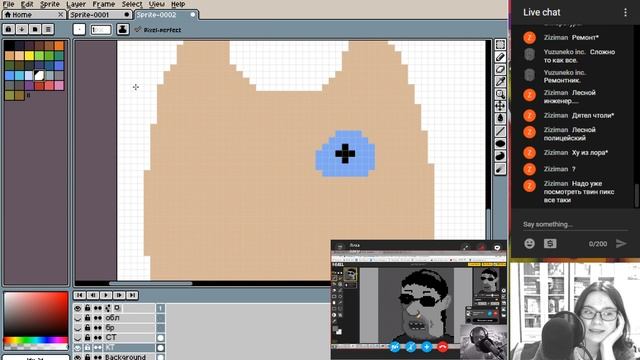This screenshot has width=640, height=360.
Task: Toggle lock on the обл layer
Action: pos(87,318)
